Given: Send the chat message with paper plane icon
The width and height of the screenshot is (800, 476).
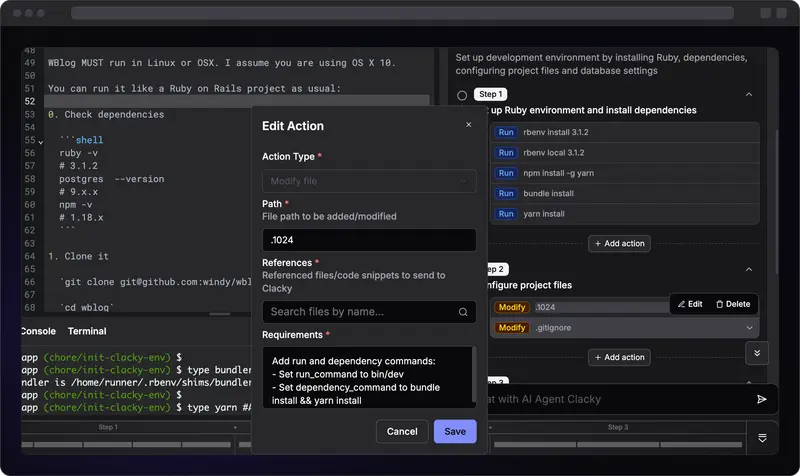Looking at the screenshot, I should click(762, 399).
